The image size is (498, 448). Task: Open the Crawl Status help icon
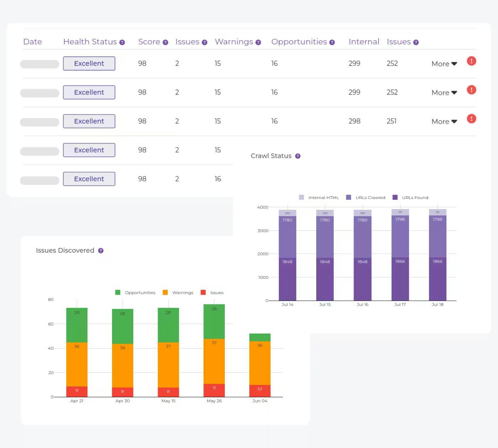point(297,156)
